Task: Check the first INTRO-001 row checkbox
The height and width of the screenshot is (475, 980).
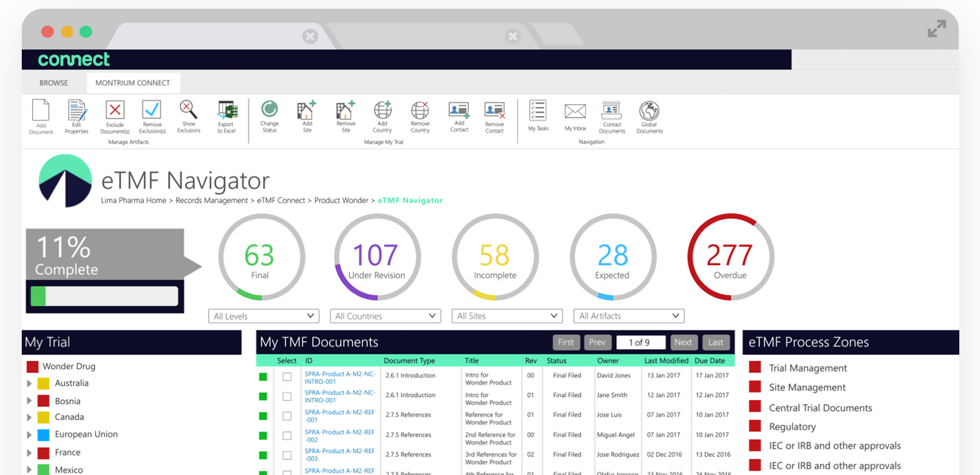Action: point(287,377)
